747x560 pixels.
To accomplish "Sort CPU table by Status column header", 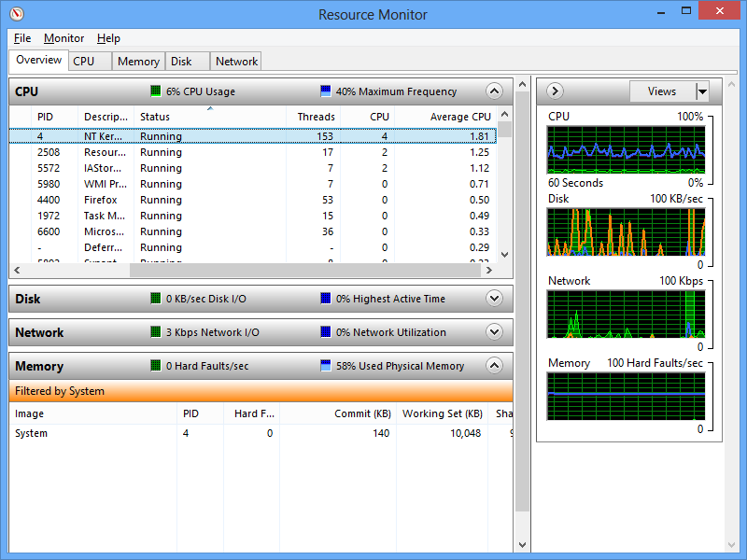I will coord(209,117).
